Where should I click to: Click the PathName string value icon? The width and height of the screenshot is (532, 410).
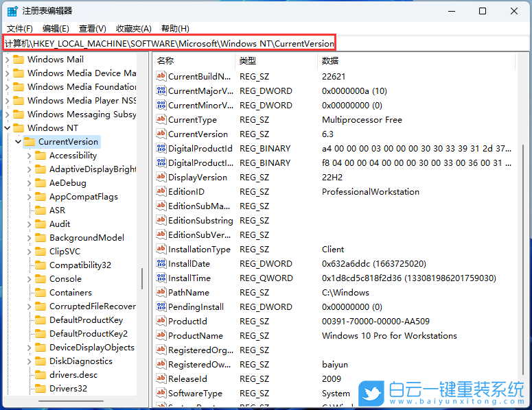[x=161, y=292]
